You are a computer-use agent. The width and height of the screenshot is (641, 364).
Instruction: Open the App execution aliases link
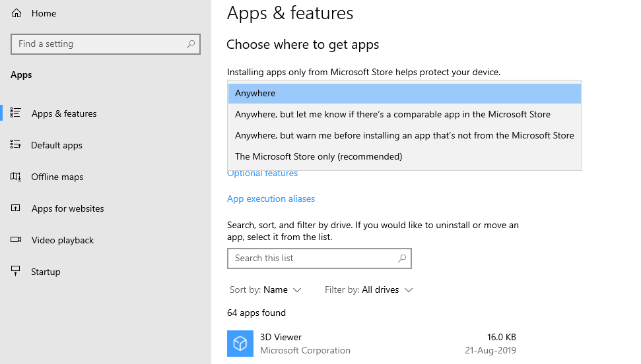click(271, 199)
